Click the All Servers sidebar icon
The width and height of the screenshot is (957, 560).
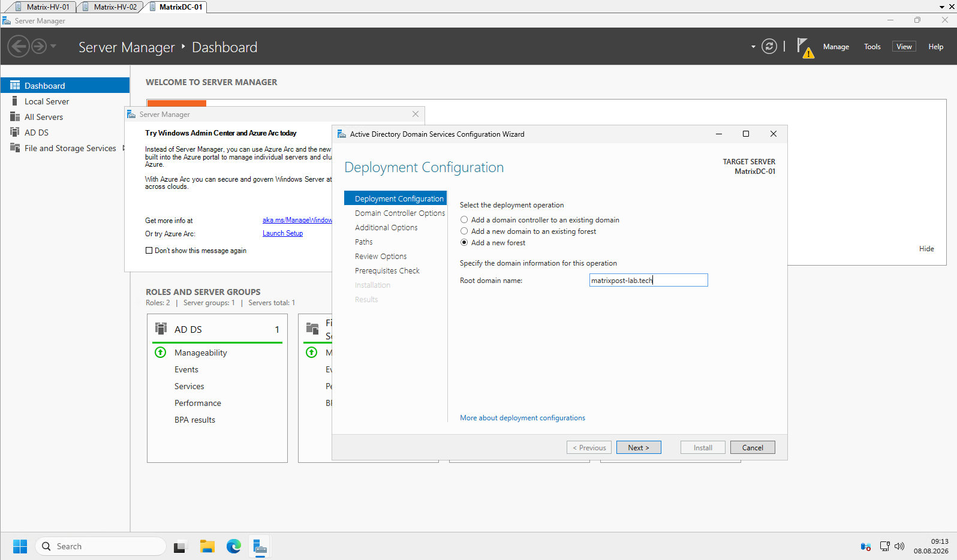[x=15, y=116]
